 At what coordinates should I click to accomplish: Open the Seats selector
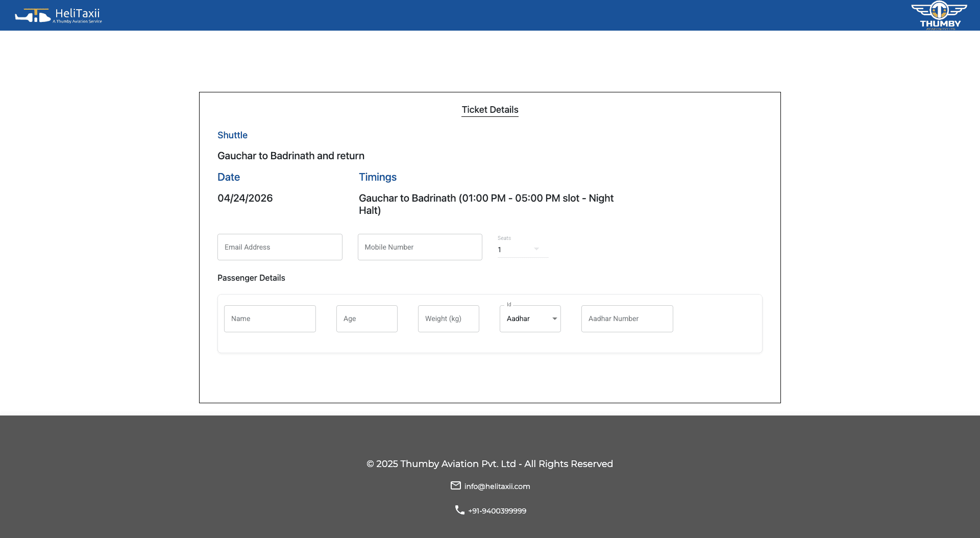521,249
